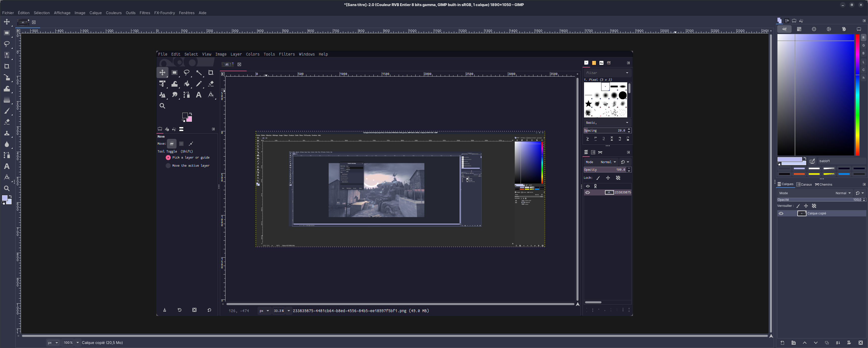Select the Clone stamp tool

pos(7,133)
